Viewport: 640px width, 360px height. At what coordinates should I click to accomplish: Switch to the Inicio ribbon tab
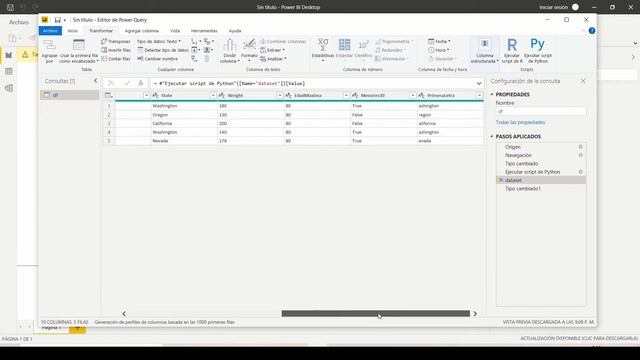point(73,31)
